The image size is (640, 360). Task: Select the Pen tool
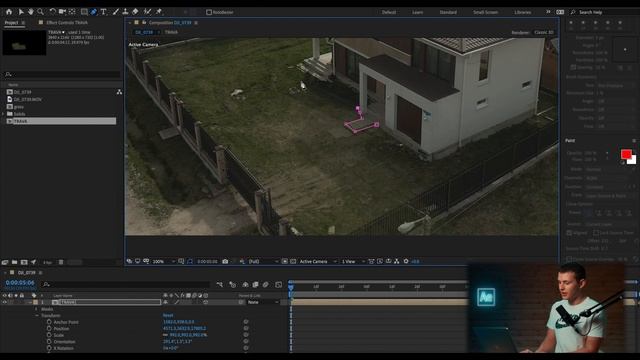pos(94,12)
